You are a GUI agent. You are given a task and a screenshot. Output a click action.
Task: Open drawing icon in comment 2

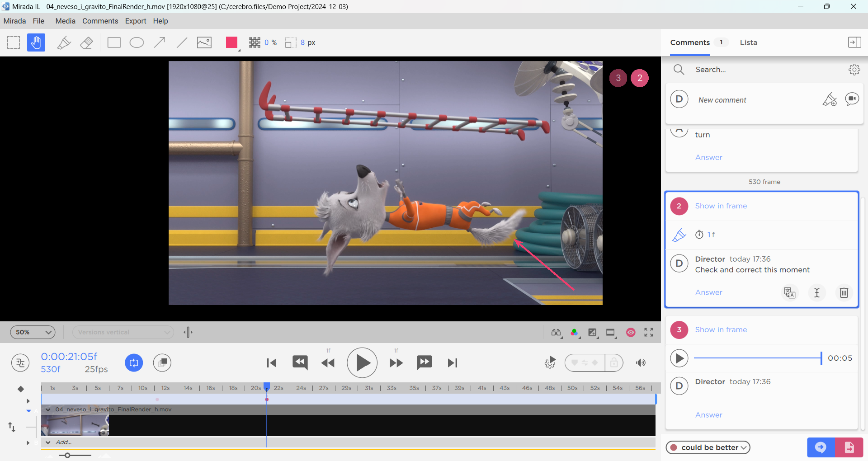tap(679, 235)
